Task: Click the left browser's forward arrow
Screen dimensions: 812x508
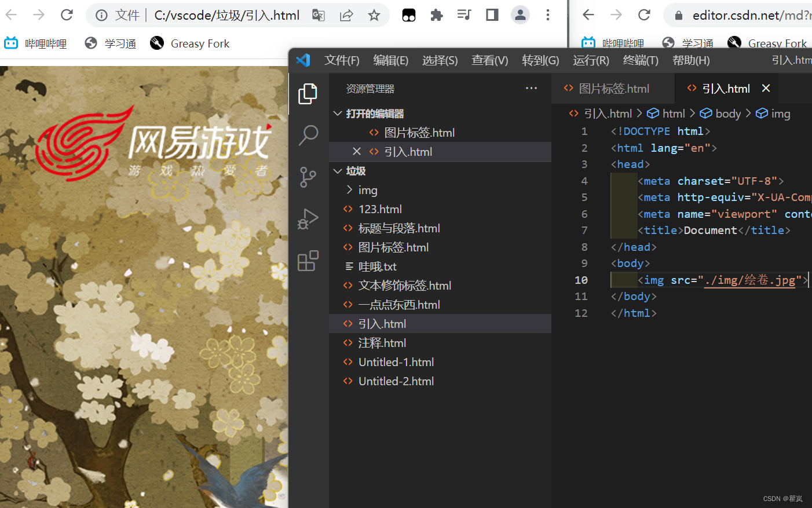Action: [x=39, y=15]
